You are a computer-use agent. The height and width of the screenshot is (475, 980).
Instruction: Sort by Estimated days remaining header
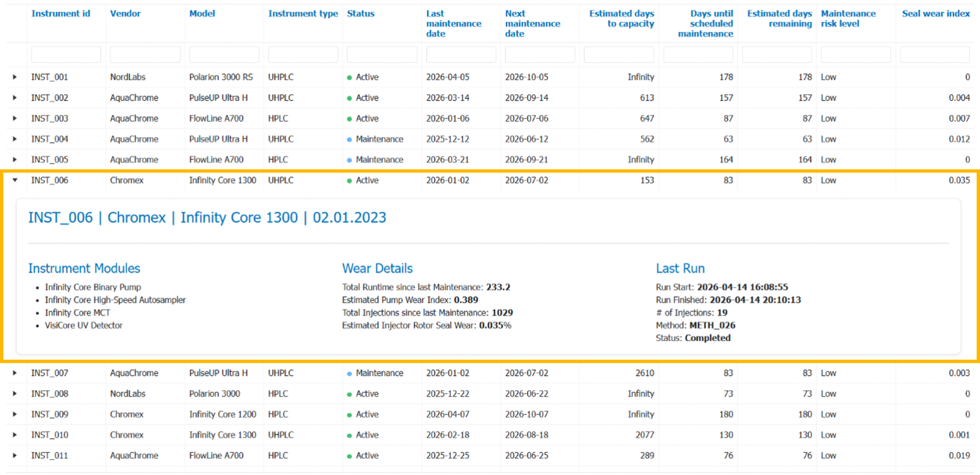pyautogui.click(x=780, y=19)
